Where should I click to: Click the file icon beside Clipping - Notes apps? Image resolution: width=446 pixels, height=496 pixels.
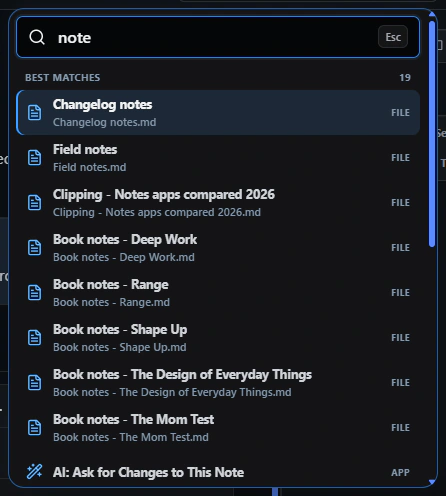point(34,203)
